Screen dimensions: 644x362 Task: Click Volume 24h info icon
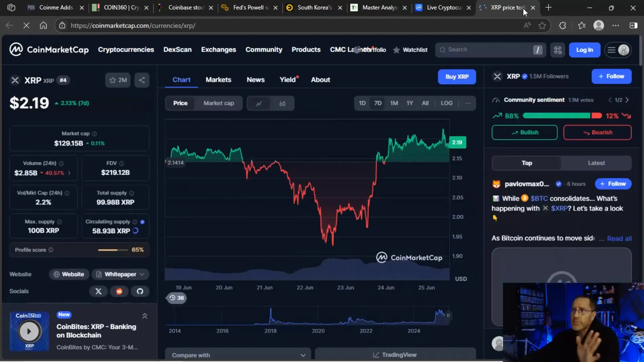tap(61, 164)
